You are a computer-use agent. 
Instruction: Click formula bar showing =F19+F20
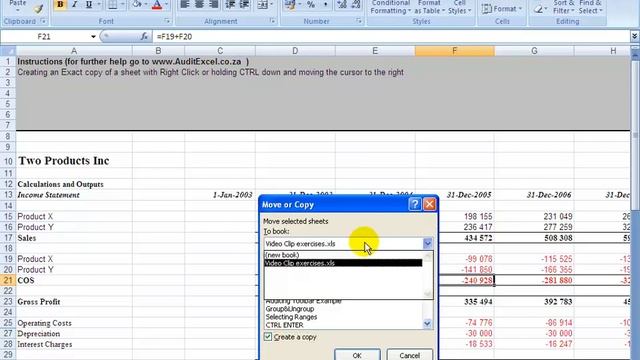click(390, 37)
